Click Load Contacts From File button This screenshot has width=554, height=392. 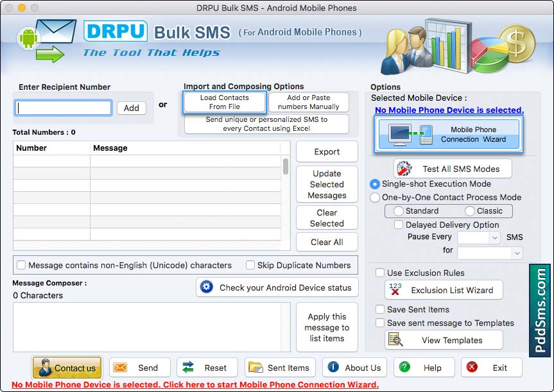pos(224,102)
